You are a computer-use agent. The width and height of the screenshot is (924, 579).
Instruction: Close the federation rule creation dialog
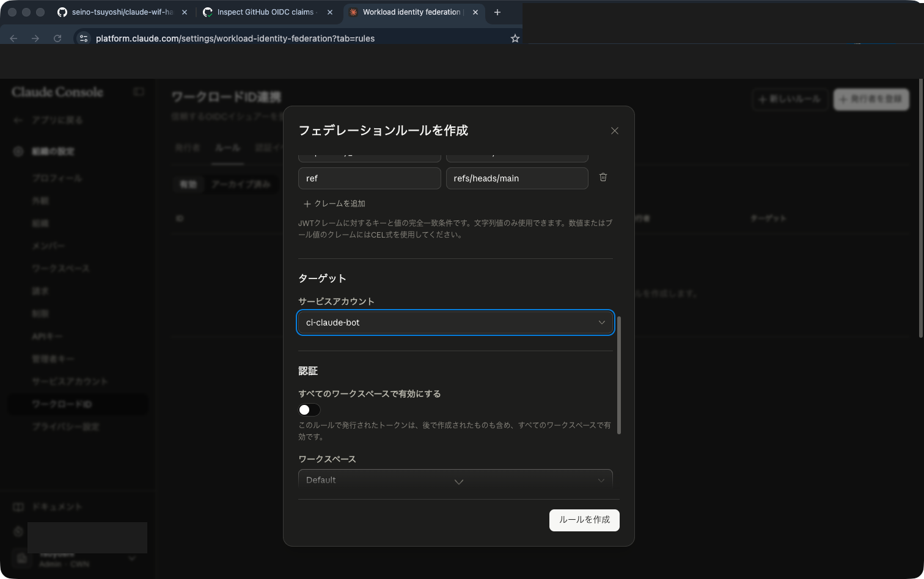[x=615, y=131]
